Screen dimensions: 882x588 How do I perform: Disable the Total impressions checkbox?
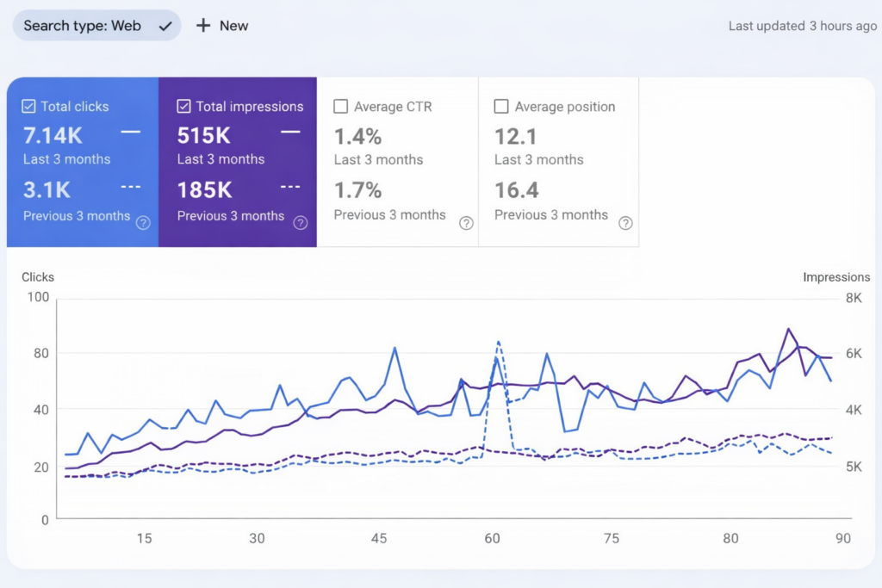(183, 107)
